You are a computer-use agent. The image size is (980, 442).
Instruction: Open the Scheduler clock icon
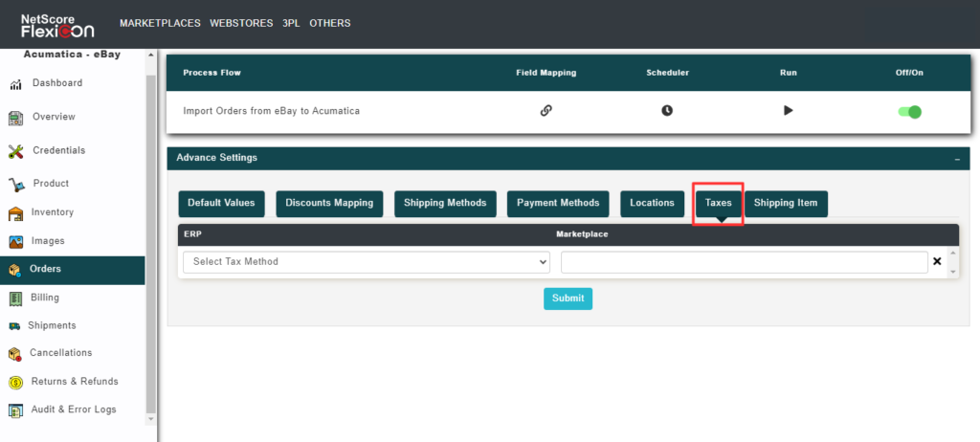click(667, 110)
